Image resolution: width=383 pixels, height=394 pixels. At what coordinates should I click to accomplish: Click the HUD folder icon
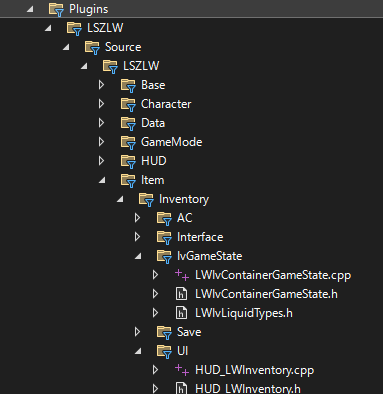pyautogui.click(x=128, y=161)
